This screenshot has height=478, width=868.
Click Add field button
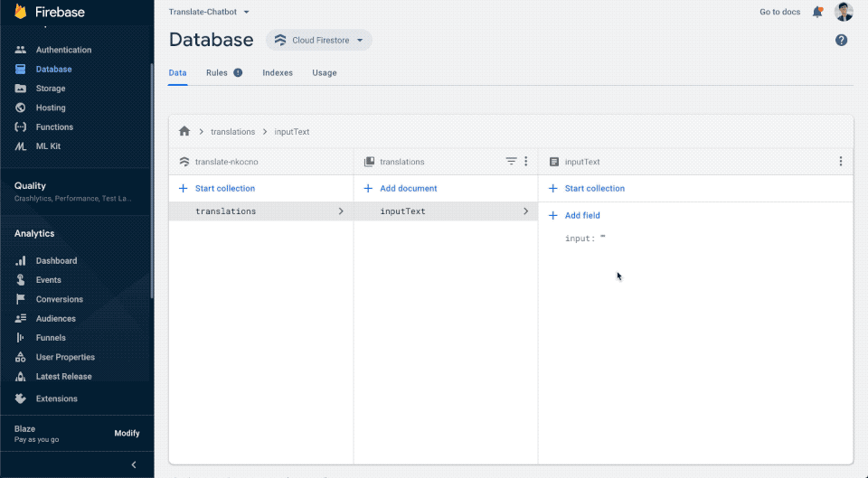click(x=573, y=215)
